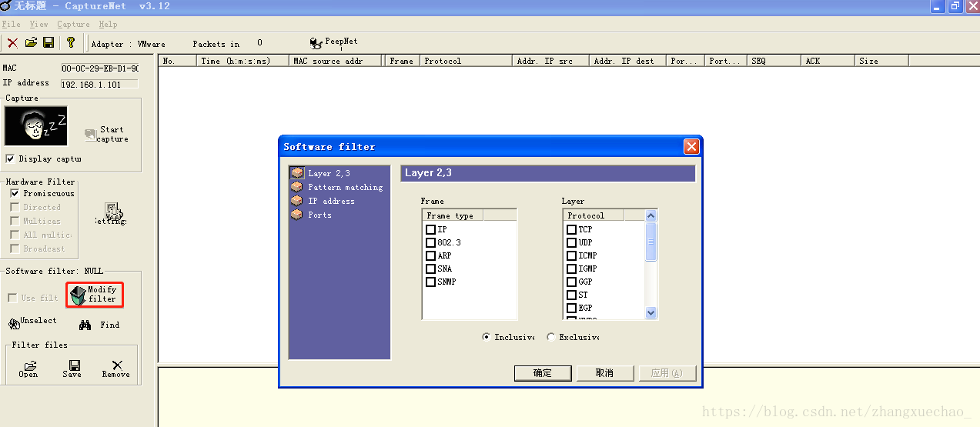The width and height of the screenshot is (980, 427).
Task: Click the Addr. IP dest column header
Action: (627, 61)
